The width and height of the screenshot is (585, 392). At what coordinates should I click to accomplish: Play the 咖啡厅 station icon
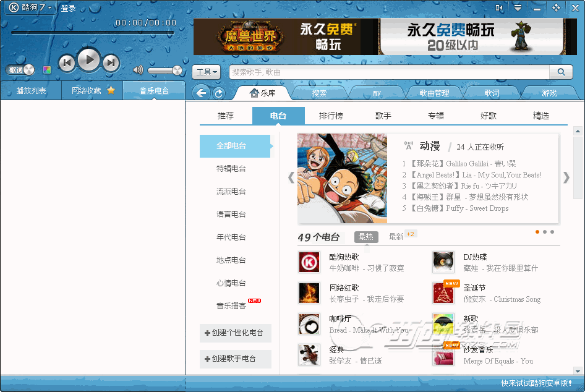[309, 324]
